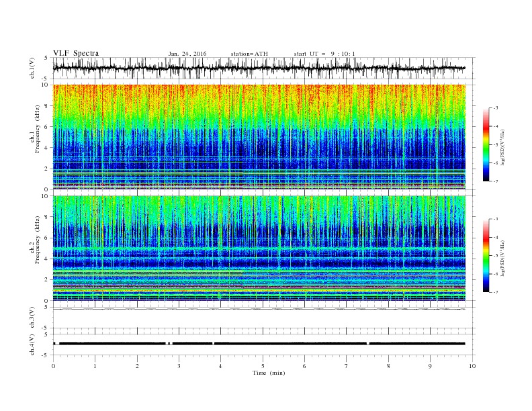Click time axis tick label "10"

point(472,366)
